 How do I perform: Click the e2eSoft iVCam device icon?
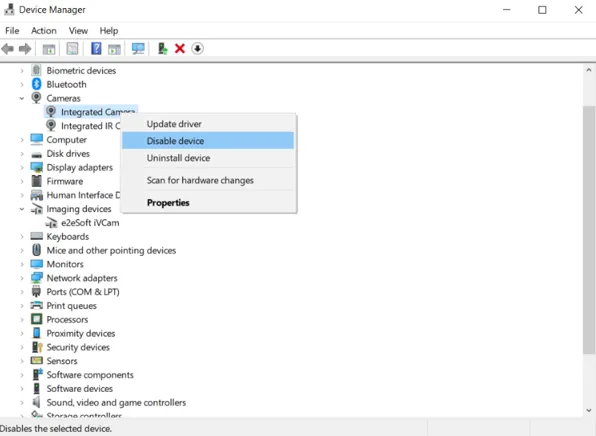[51, 223]
